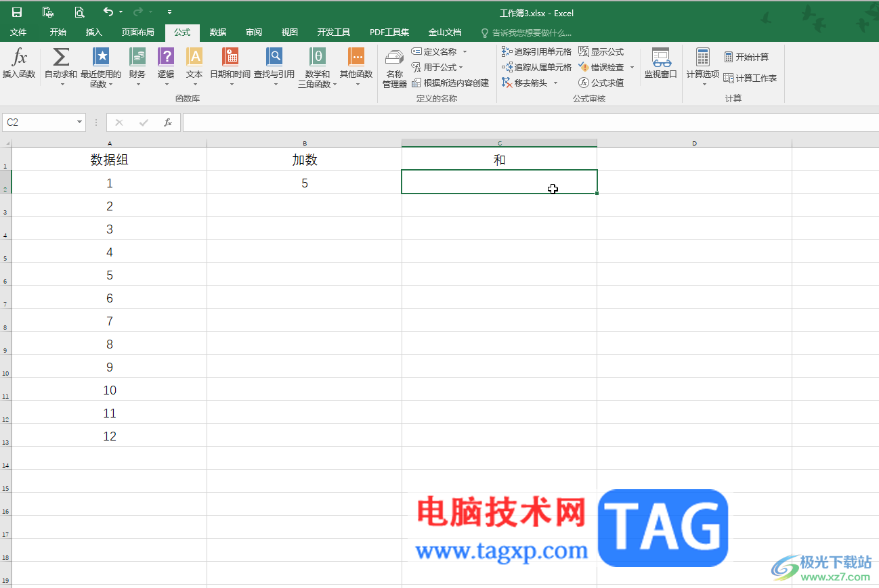Viewport: 879px width, 588px height.
Task: Select the cell containing 12
Action: (110, 436)
